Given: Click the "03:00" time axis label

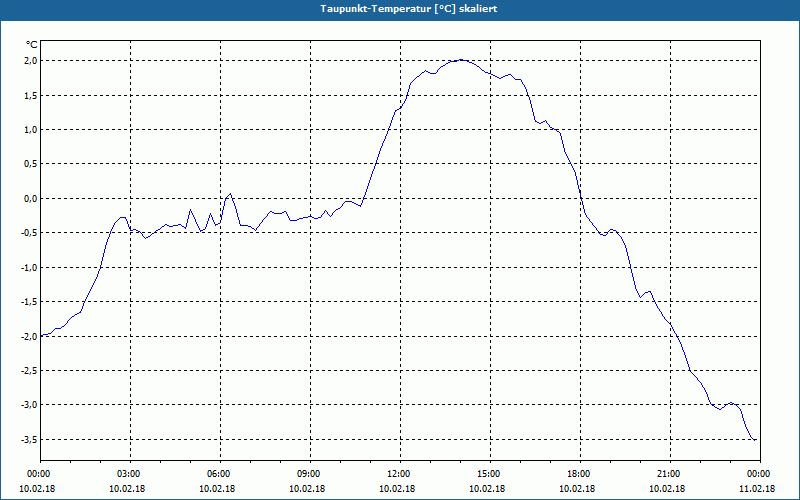Looking at the screenshot, I should point(127,474).
